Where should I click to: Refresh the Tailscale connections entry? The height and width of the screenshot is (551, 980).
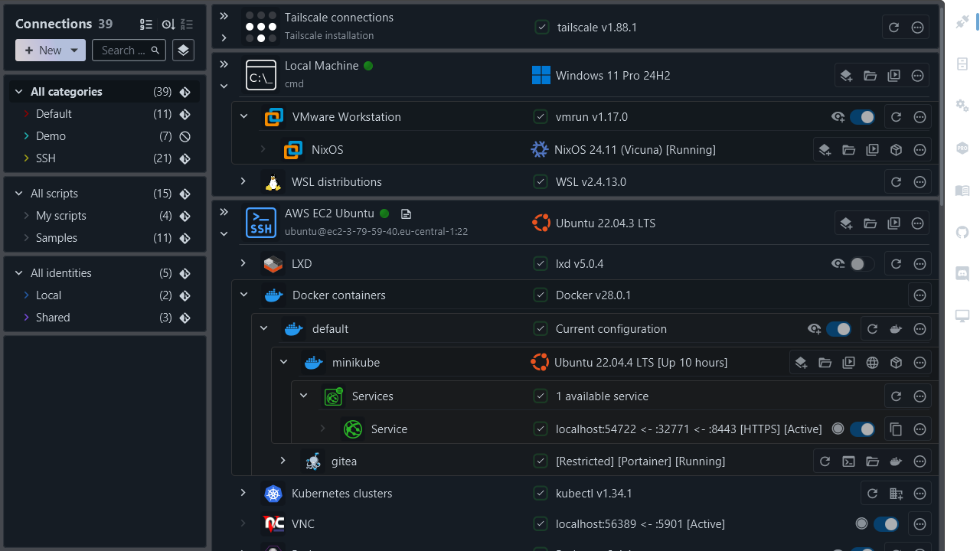[893, 28]
